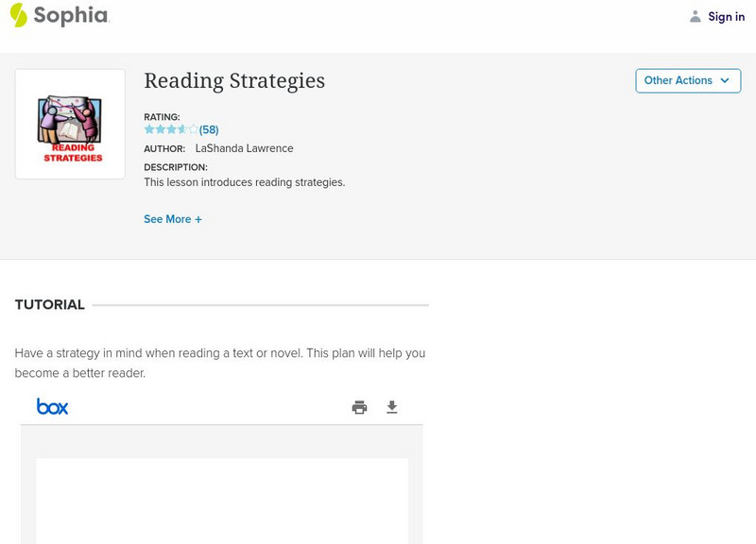The image size is (756, 544).
Task: Click inside the blank document preview page
Action: pos(222,501)
